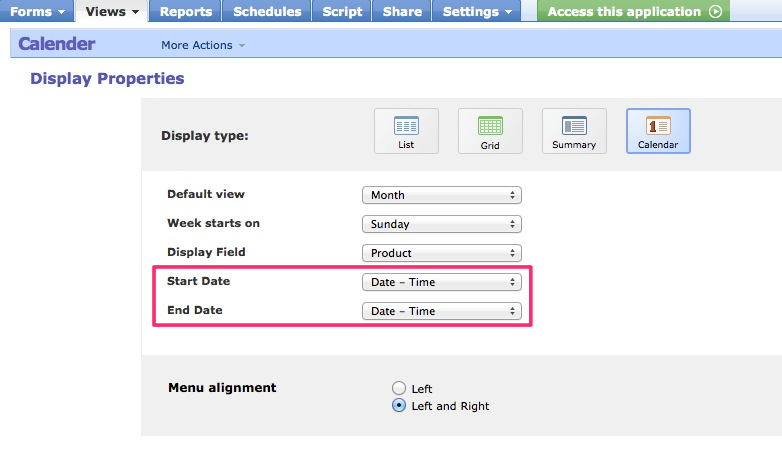
Task: Click the Share tab
Action: click(x=401, y=12)
